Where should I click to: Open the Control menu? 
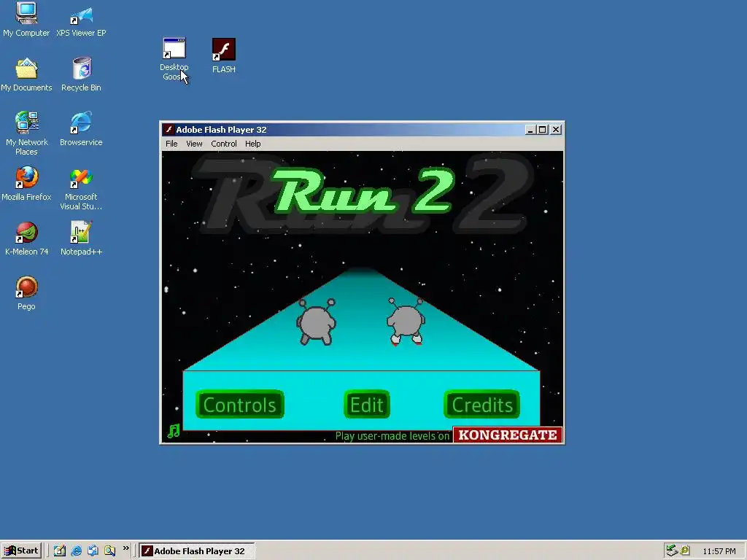224,144
